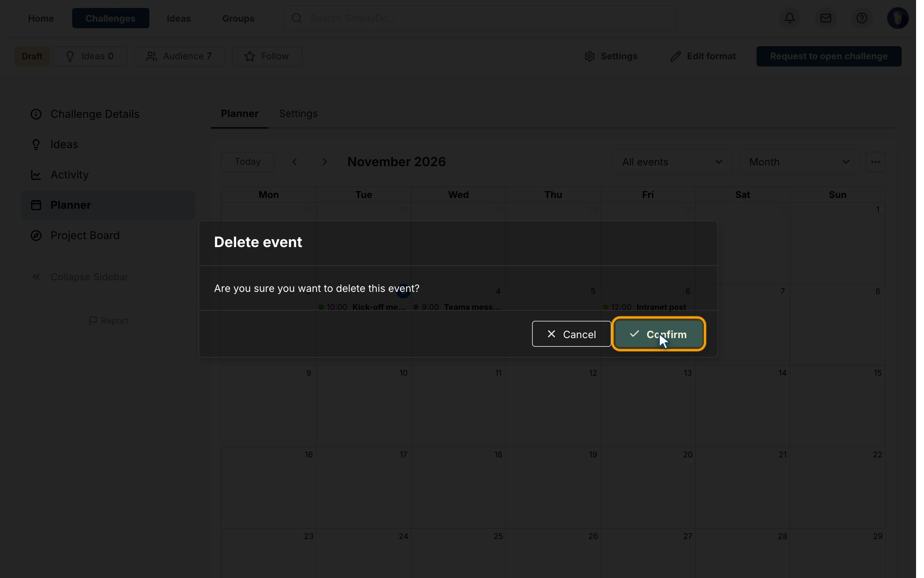Click the November 2026 heading
Screen dimensions: 924x578
pyautogui.click(x=396, y=162)
